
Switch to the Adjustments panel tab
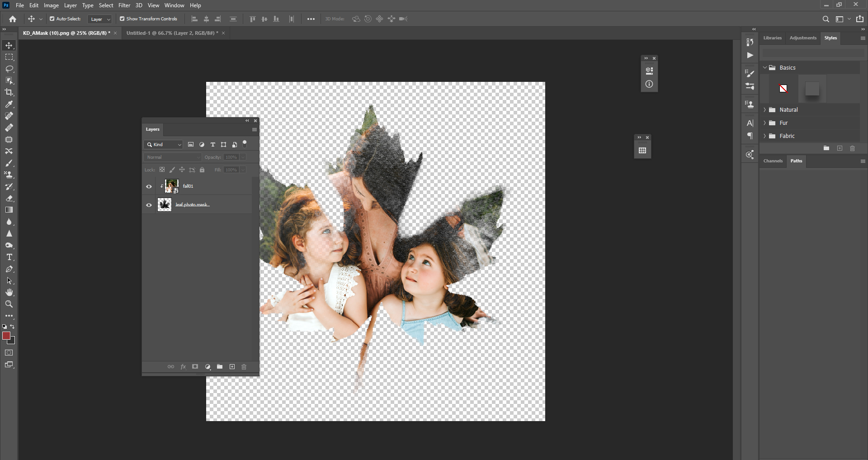pos(803,38)
